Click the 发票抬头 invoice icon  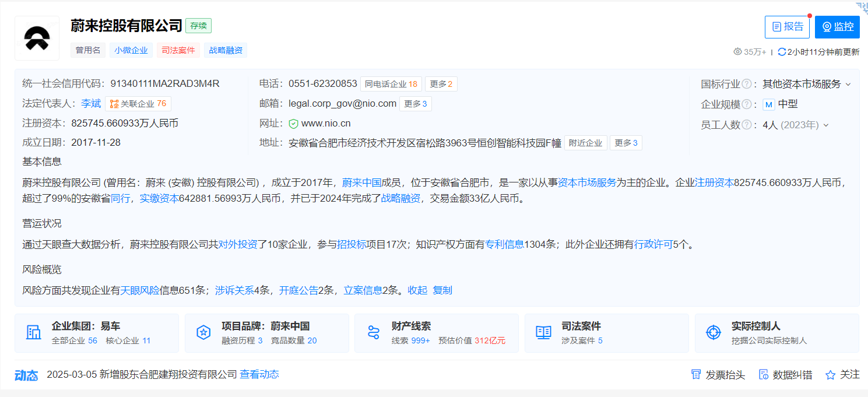click(695, 375)
